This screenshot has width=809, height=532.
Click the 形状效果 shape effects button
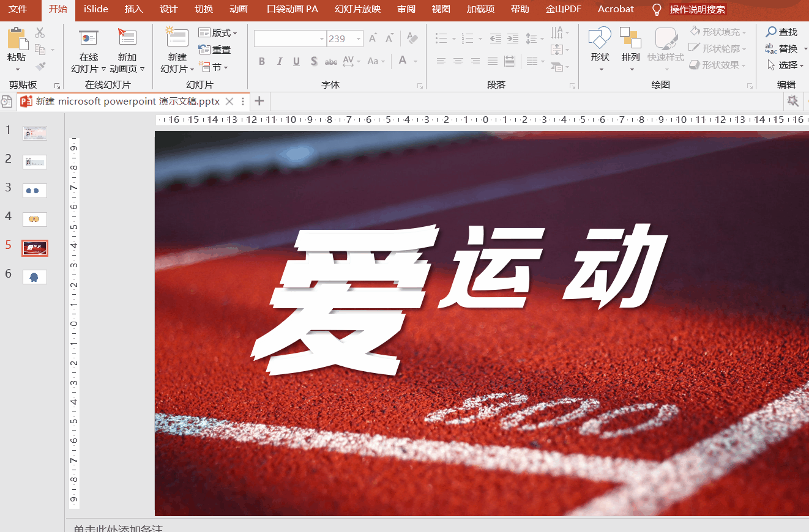click(718, 65)
